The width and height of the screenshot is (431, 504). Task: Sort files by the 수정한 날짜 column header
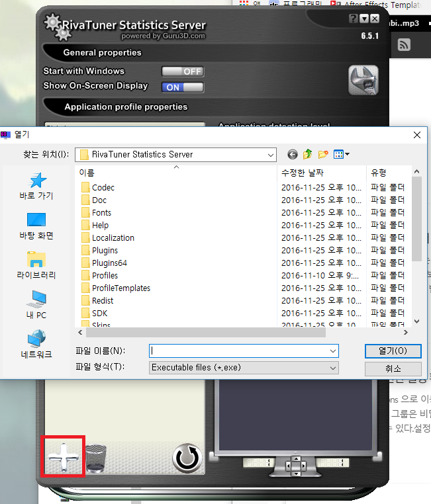322,173
